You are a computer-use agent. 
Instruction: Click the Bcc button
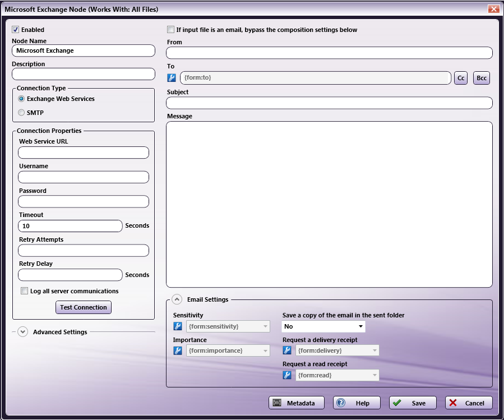482,78
